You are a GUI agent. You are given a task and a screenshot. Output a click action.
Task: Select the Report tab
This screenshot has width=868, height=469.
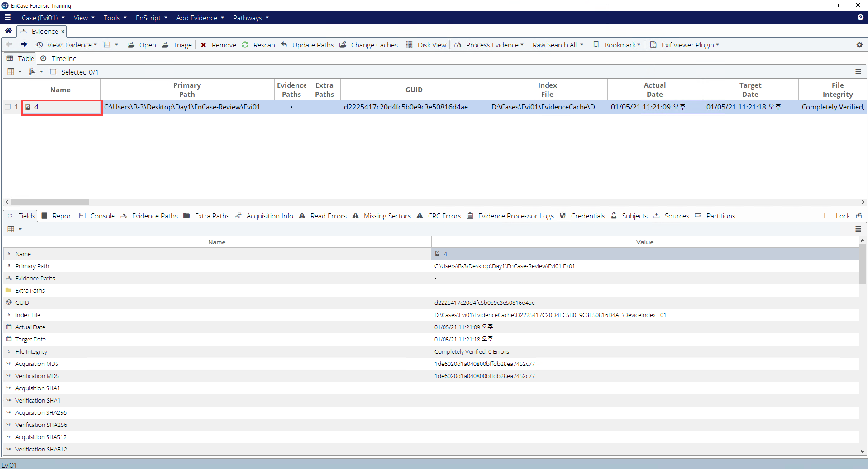tap(57, 216)
